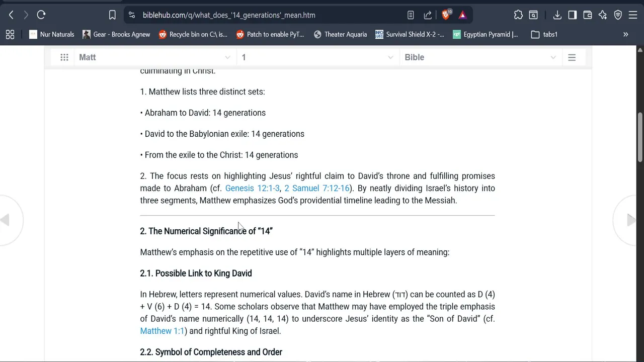This screenshot has height=362, width=644.
Task: Click the search-tabs icon next to extensions
Action: (x=533, y=15)
